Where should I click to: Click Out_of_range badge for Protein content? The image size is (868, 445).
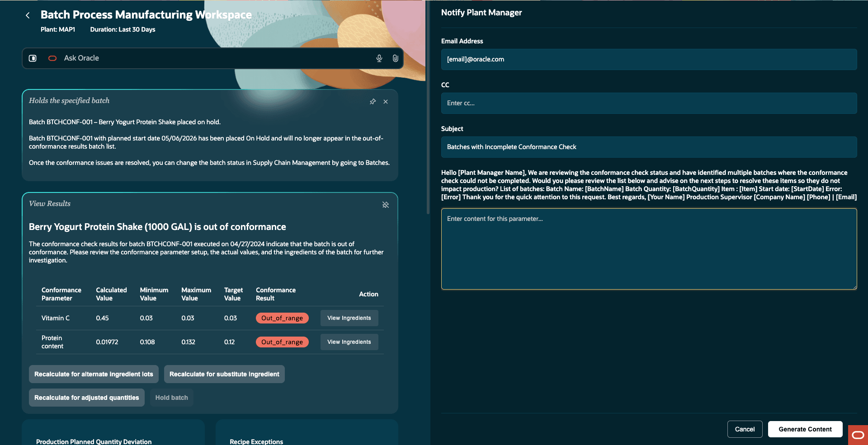click(282, 342)
